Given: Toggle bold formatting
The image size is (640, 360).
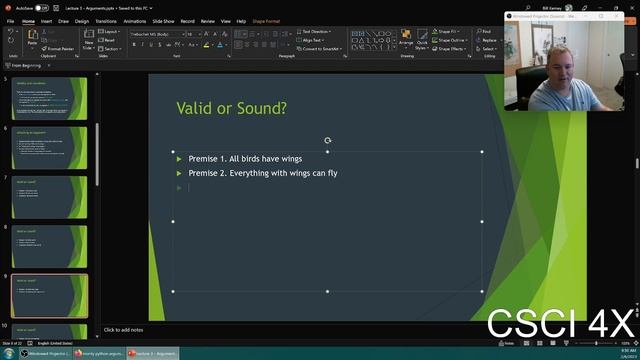Looking at the screenshot, I should pyautogui.click(x=134, y=45).
